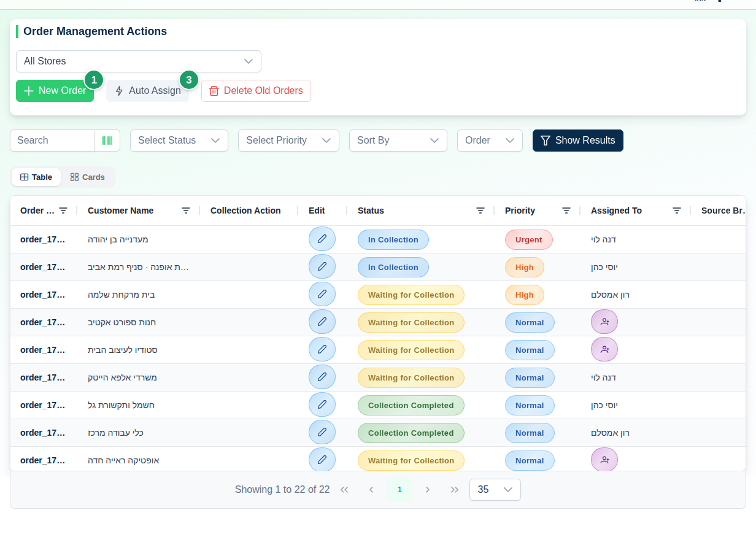The image size is (756, 537).
Task: Go to the first page of results
Action: (344, 490)
